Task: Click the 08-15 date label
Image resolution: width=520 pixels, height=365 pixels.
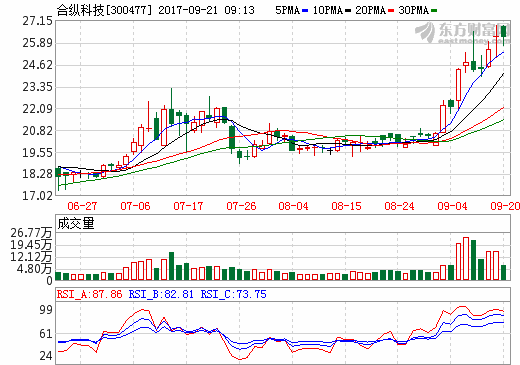Action: [x=346, y=206]
